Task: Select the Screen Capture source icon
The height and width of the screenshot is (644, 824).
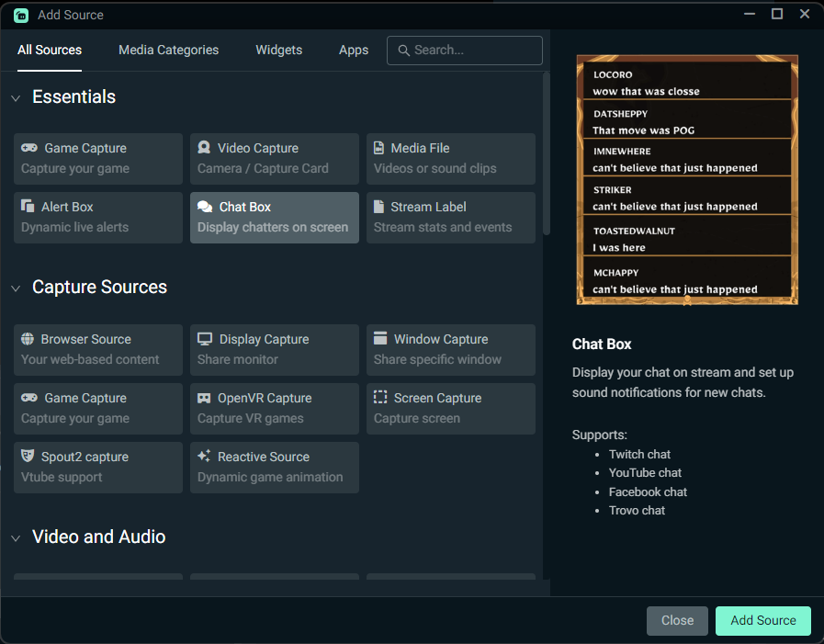Action: pos(379,398)
